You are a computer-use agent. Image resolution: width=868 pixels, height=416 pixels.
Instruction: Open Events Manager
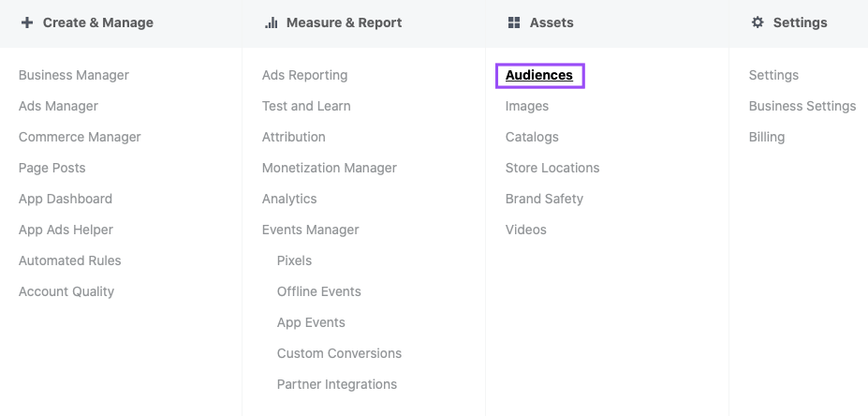(310, 230)
